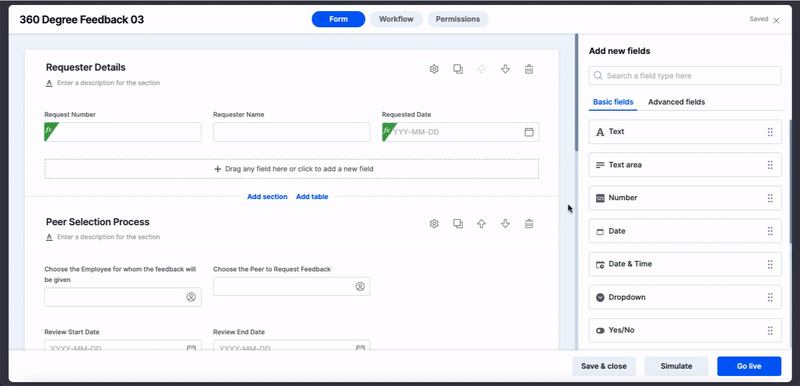Close the form editor with X
Viewport: 800px width, 386px height.
777,20
